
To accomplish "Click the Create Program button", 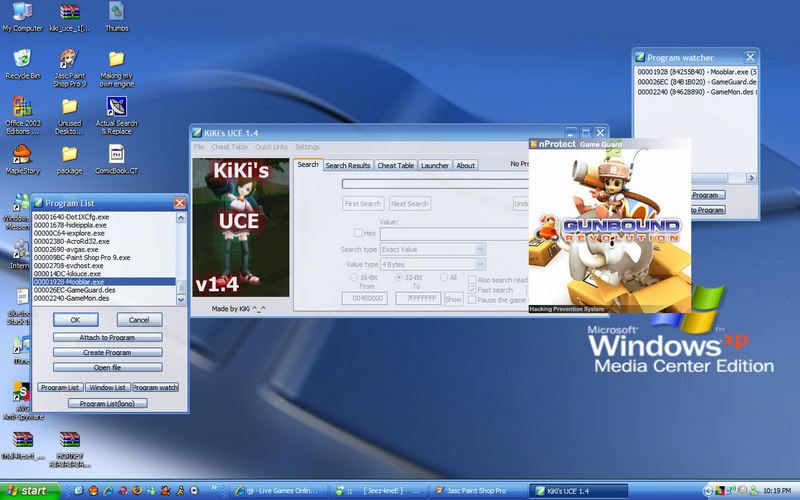I will click(x=107, y=352).
